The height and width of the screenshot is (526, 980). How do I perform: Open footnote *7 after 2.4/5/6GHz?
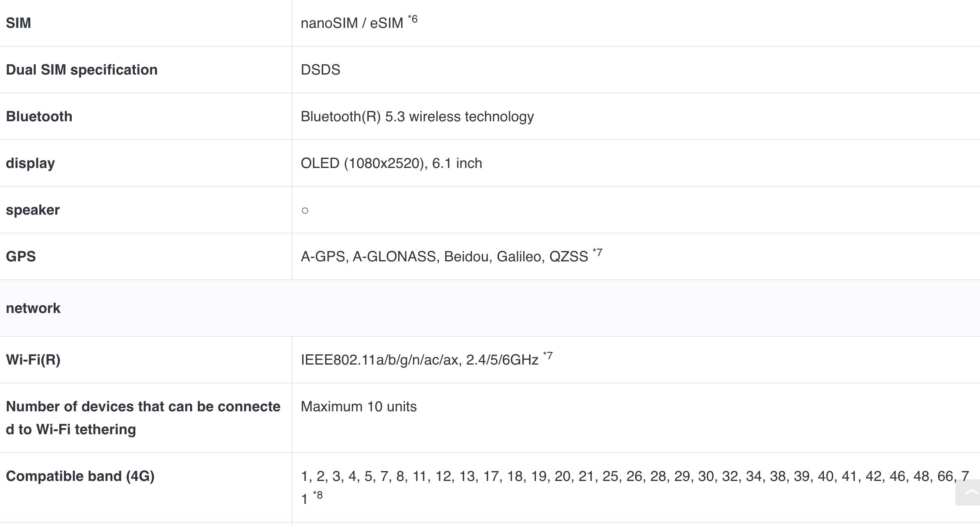(548, 356)
